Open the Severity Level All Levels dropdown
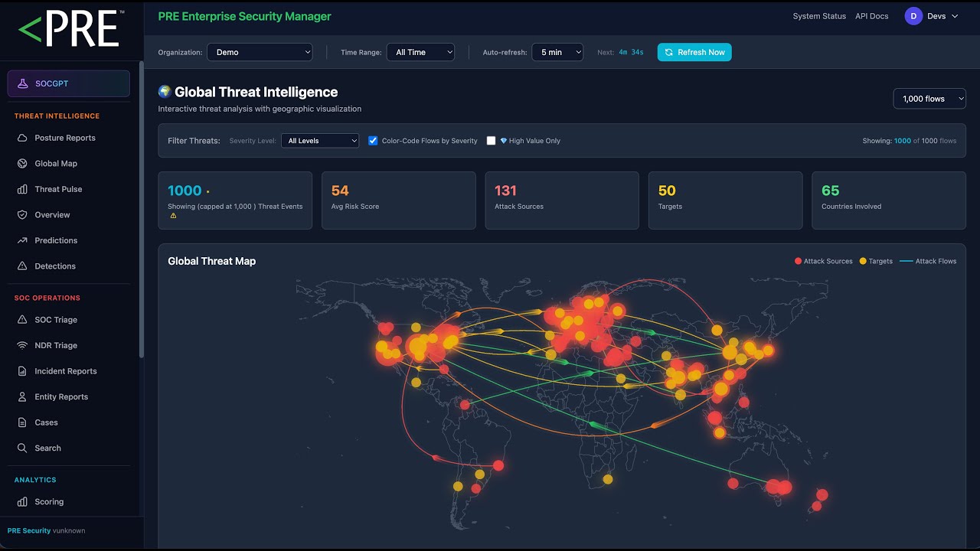 pos(320,141)
